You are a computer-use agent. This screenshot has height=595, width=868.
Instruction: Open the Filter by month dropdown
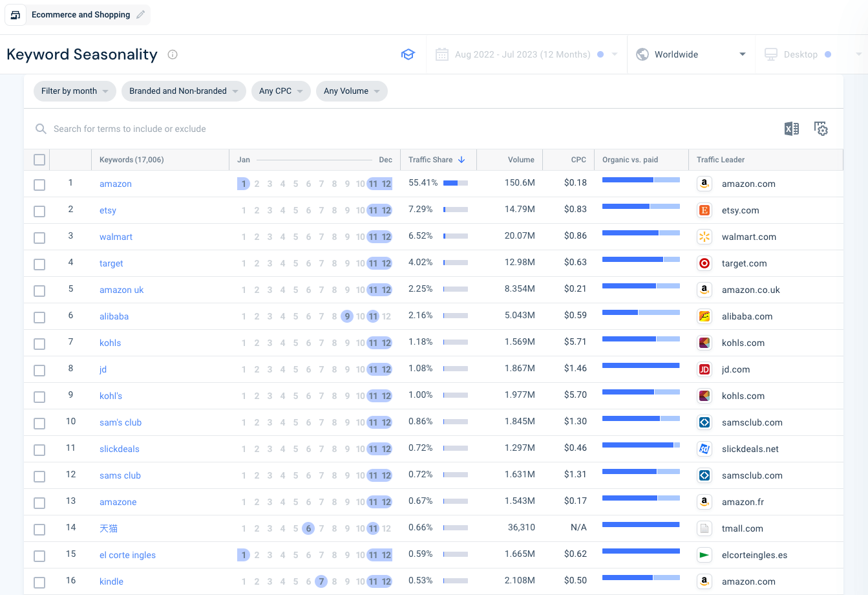click(x=74, y=91)
